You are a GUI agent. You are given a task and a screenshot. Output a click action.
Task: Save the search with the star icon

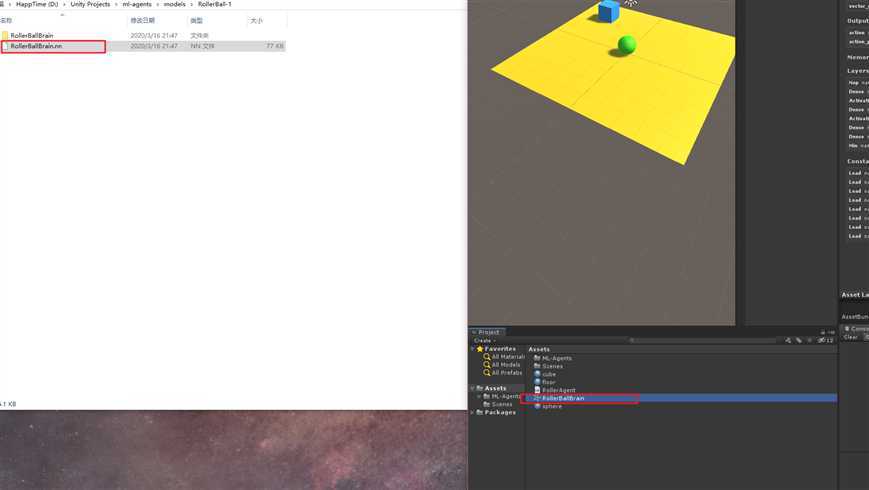coord(810,340)
